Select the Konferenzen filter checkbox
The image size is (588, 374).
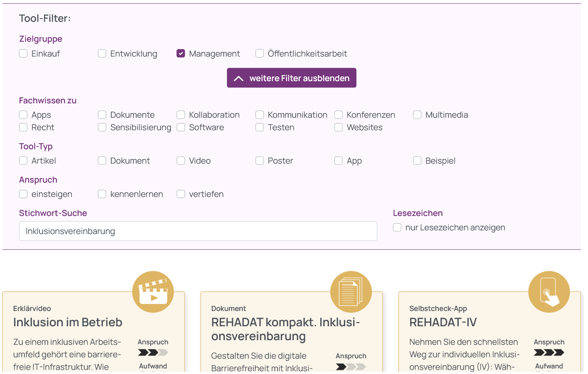[338, 114]
